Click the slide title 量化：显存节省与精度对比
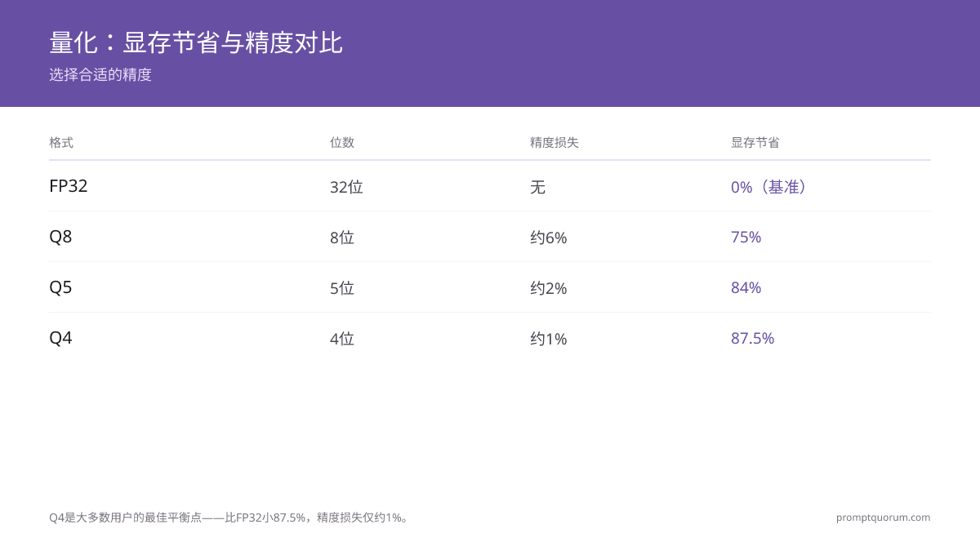980x551 pixels. 196,42
